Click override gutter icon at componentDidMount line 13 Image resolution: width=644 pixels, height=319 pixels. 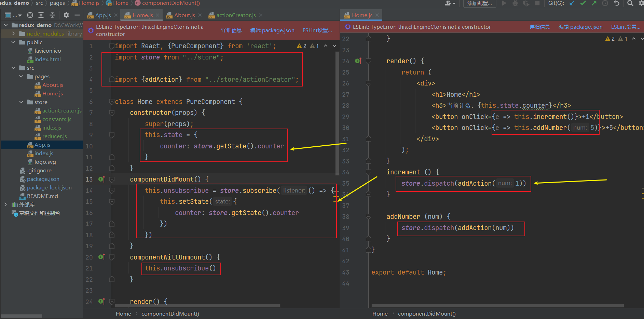point(102,179)
